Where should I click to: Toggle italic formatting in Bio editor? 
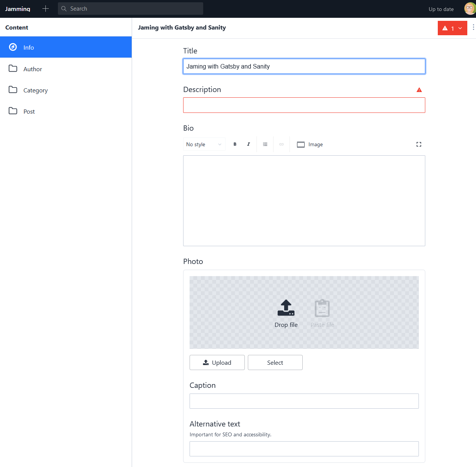(x=249, y=144)
